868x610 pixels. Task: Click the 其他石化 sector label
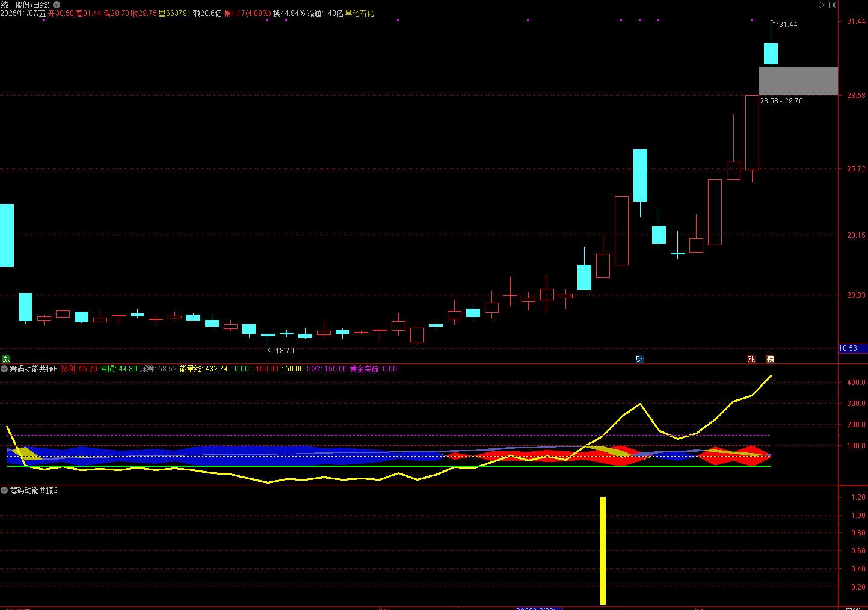(x=359, y=13)
